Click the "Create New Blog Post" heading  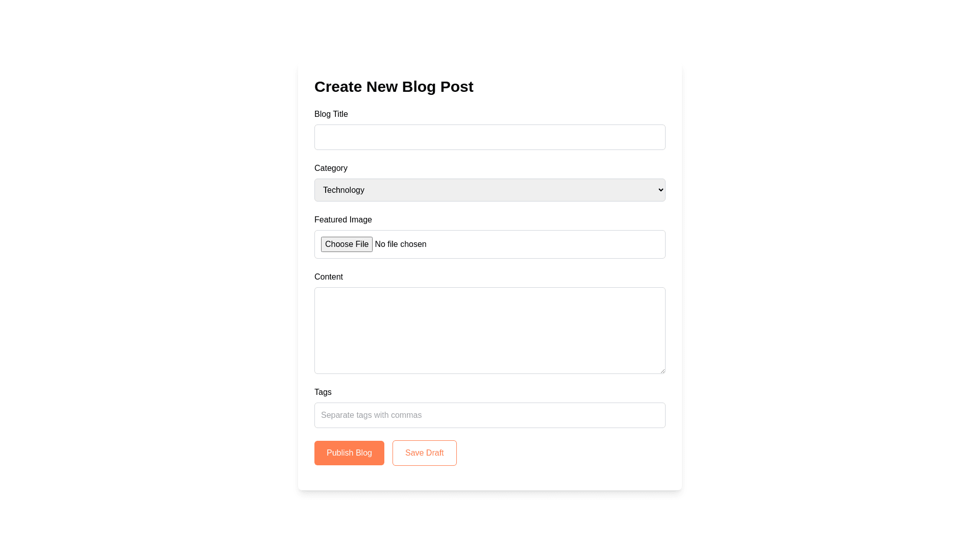click(394, 87)
